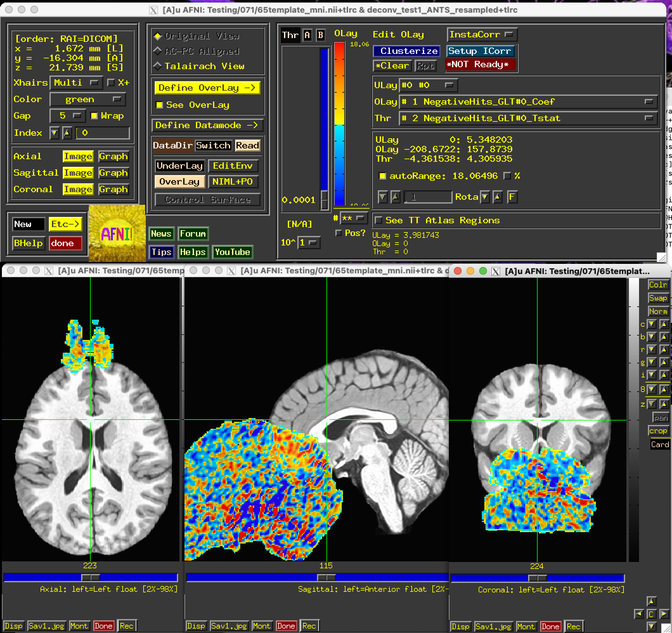Select Talairach View radio option
Screen dimensions: 672x633
pyautogui.click(x=158, y=66)
